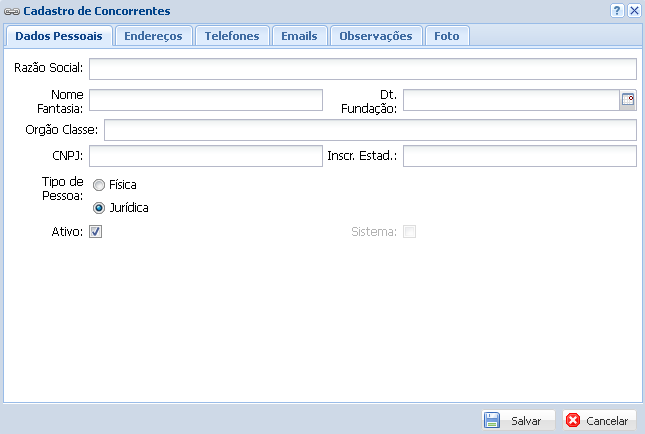Close the Cadastro de Concorrentes window
The image size is (645, 434).
point(633,10)
